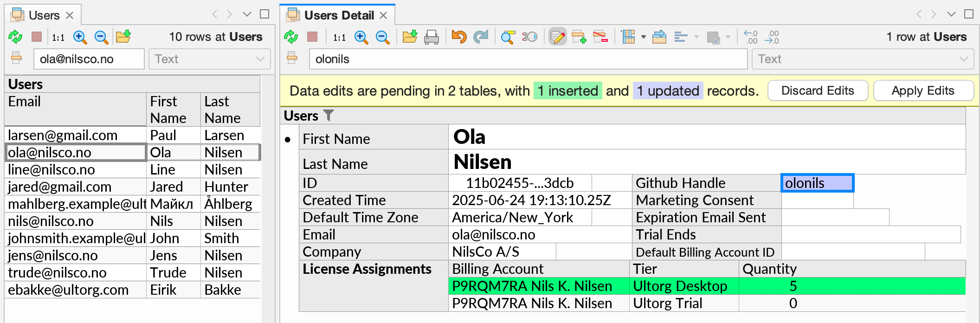The image size is (980, 323).
Task: Click the Ultorg Trial tier cell
Action: click(x=684, y=303)
